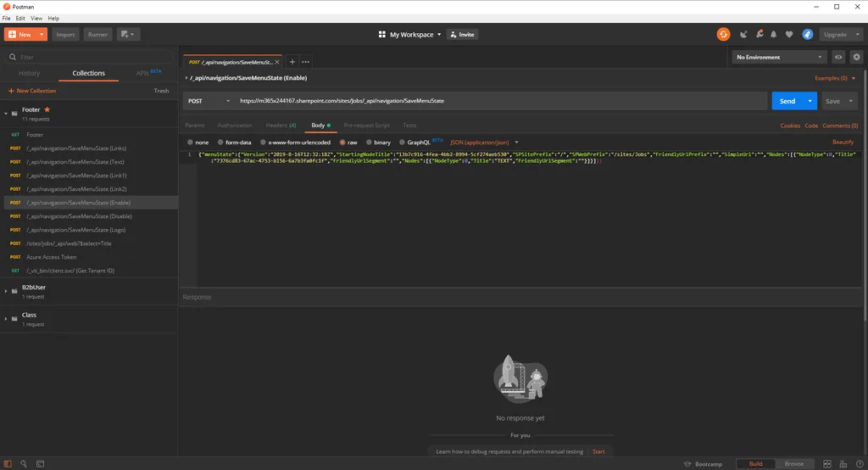Image resolution: width=868 pixels, height=470 pixels.
Task: Open the Authorization tab
Action: click(x=235, y=126)
